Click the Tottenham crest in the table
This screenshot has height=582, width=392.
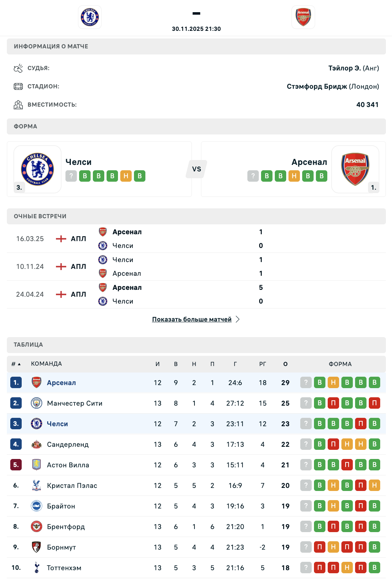(x=37, y=568)
